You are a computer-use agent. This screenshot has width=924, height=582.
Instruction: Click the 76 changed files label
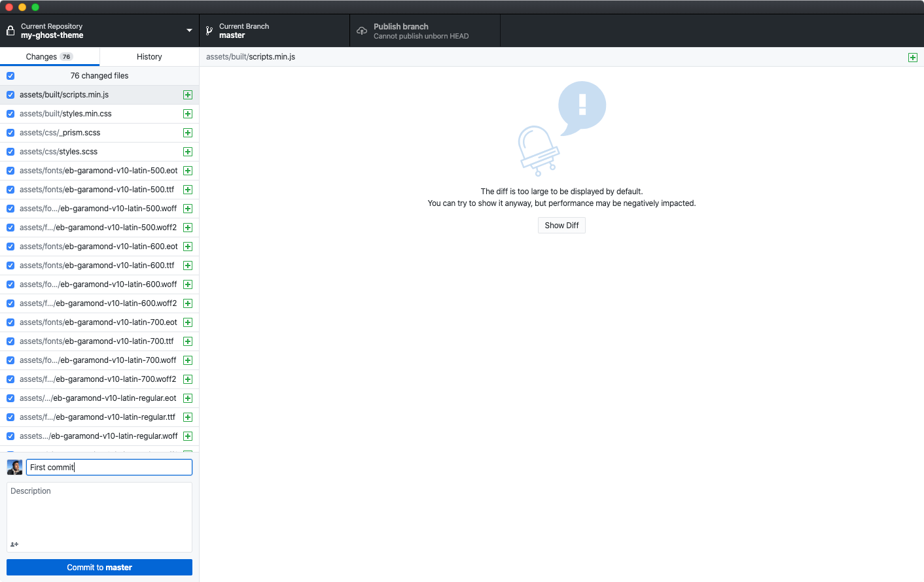99,76
